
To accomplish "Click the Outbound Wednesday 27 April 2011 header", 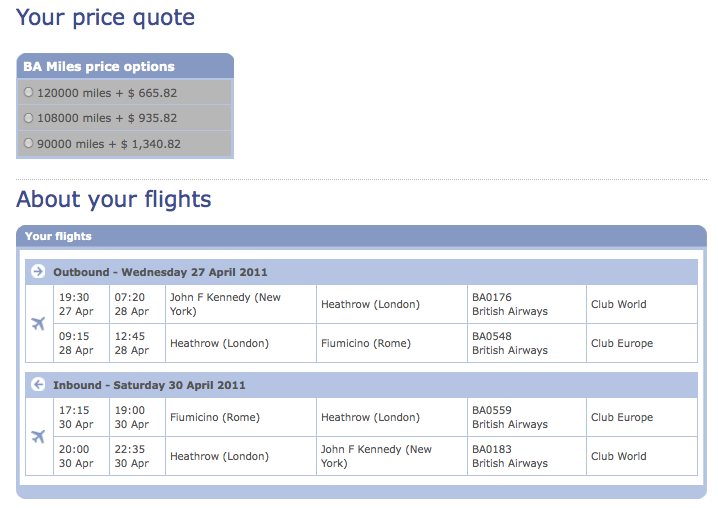I will coord(361,272).
